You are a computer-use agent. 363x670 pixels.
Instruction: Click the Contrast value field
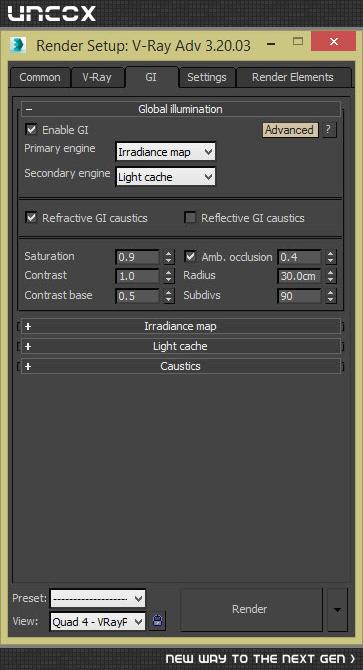pyautogui.click(x=138, y=276)
